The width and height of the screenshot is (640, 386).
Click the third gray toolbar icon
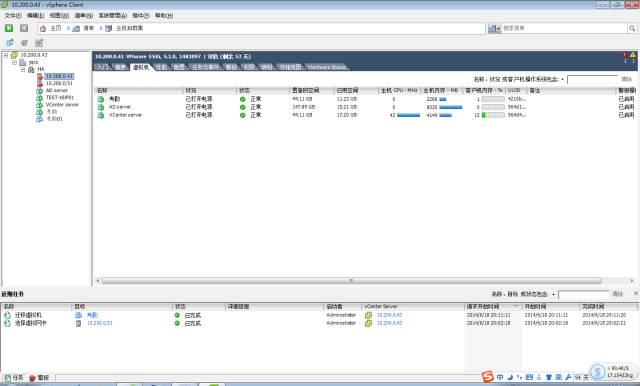pos(39,43)
